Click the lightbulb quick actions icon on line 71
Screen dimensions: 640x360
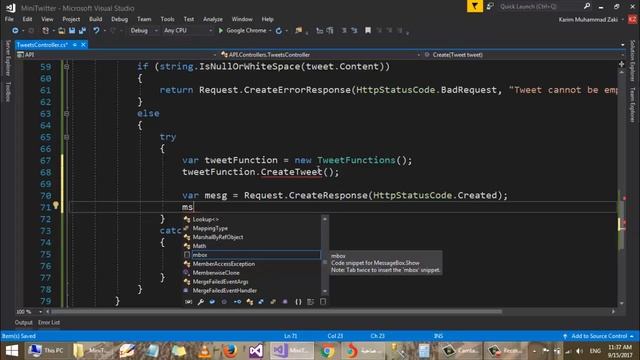tap(56, 206)
